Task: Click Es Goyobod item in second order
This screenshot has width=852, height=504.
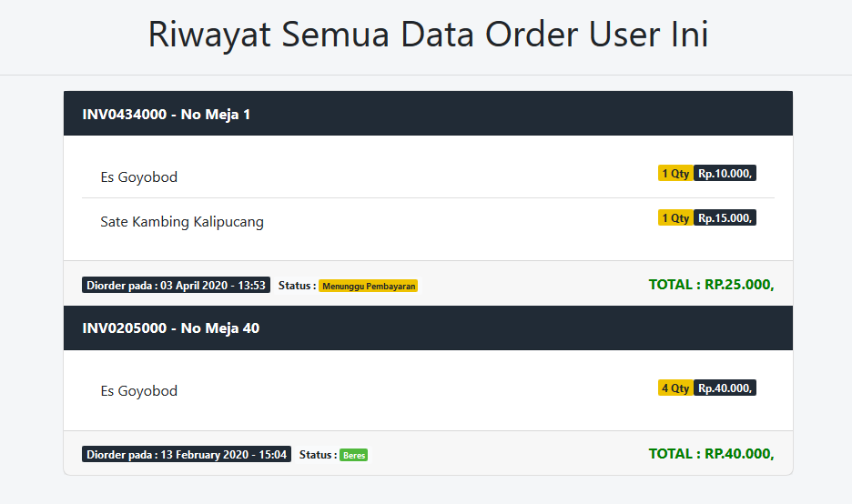Action: pos(139,391)
